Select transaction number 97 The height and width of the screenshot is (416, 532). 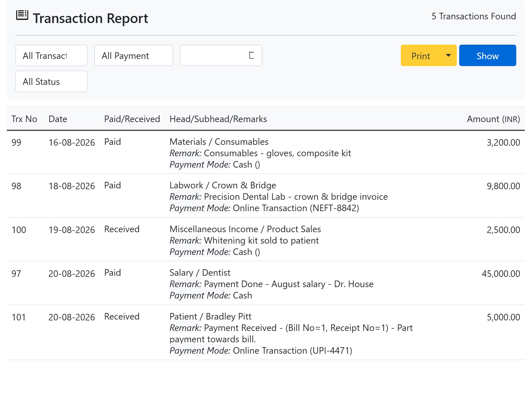pos(16,274)
